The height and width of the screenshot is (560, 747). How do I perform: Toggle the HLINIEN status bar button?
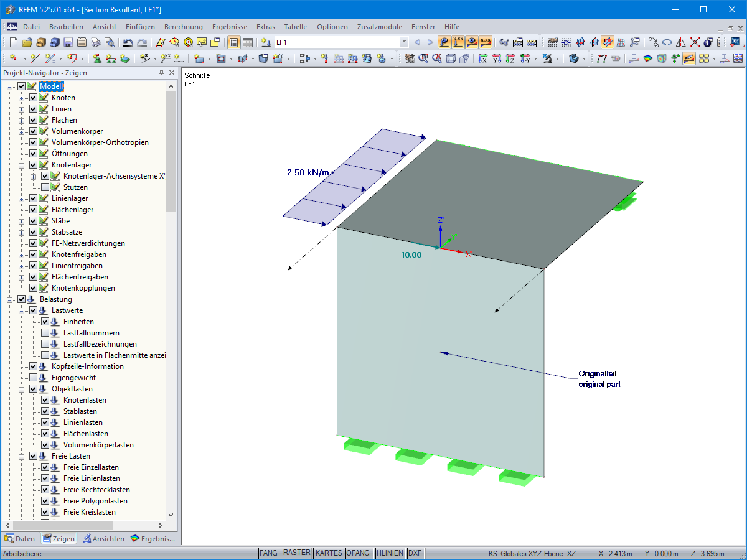coord(390,553)
